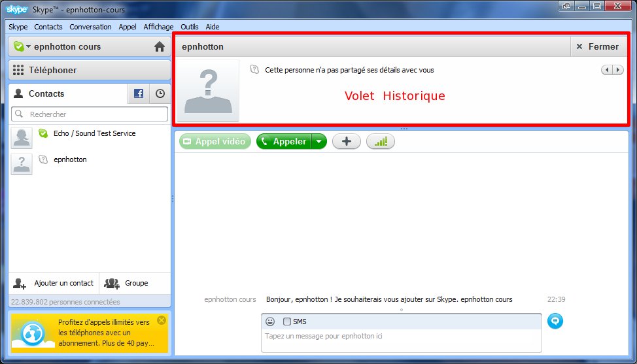Open the Affichage menu
The image size is (637, 364).
click(158, 27)
